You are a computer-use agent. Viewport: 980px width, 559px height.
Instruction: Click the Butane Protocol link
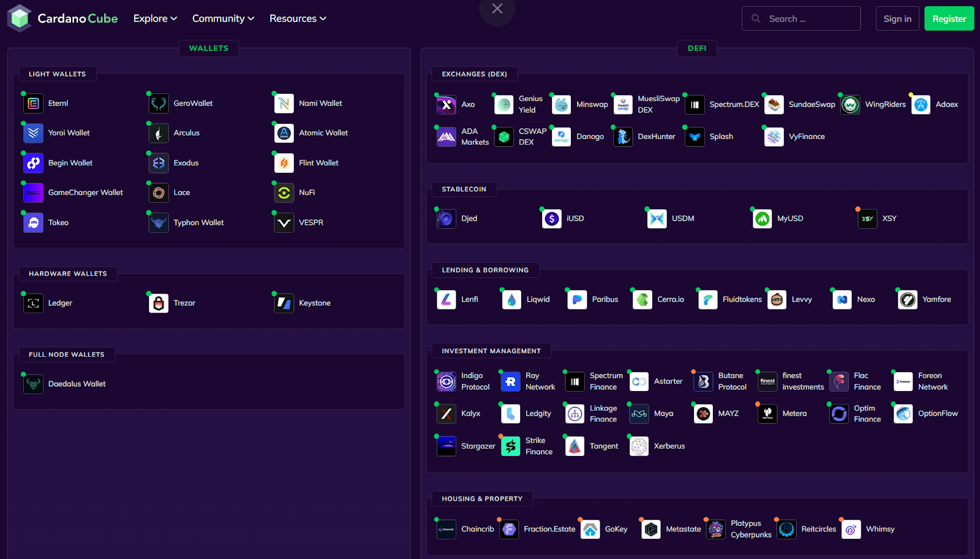point(732,382)
